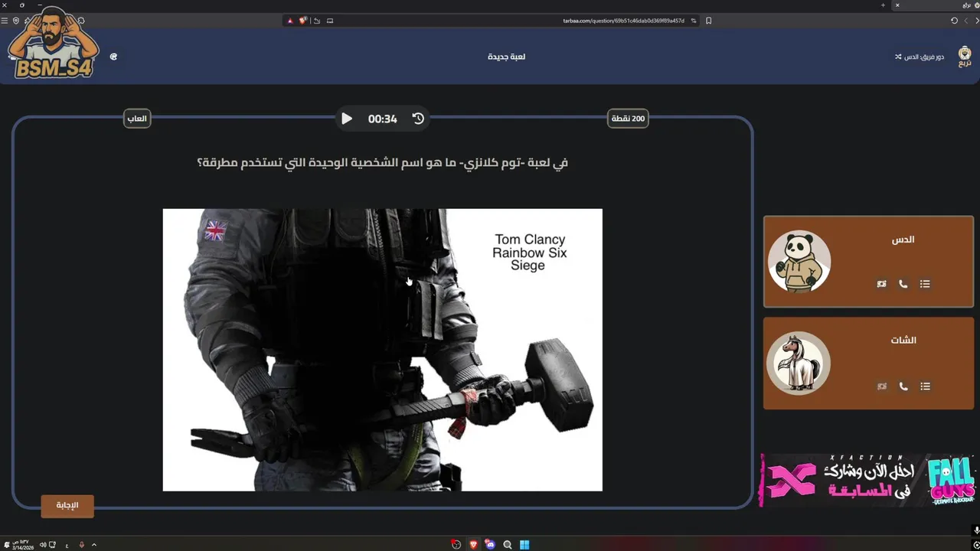Click the 200 نقطة points badge
980x551 pixels.
tap(628, 119)
